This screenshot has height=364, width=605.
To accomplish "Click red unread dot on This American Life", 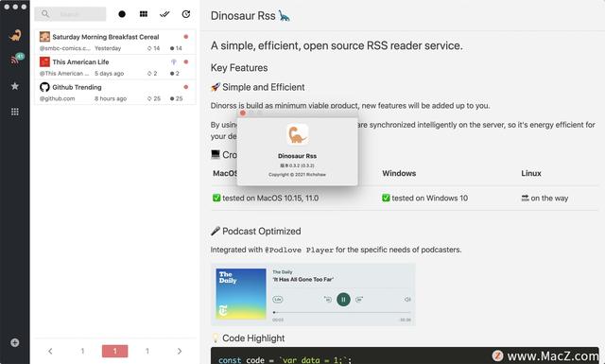I will [x=186, y=61].
